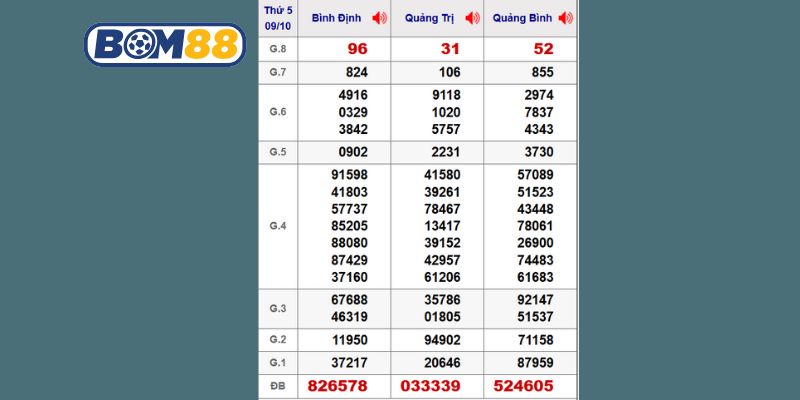Open the Quảng Bình province link

[522, 18]
